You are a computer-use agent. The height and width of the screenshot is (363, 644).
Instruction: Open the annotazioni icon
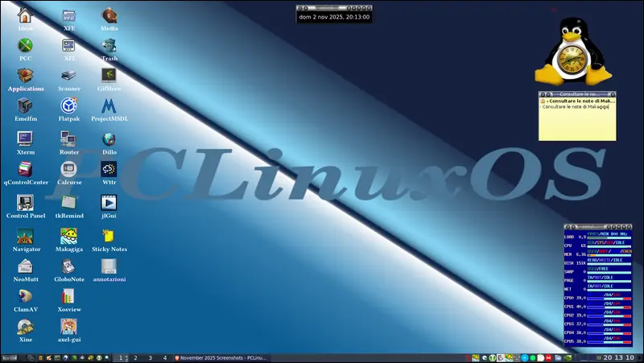pos(109,266)
